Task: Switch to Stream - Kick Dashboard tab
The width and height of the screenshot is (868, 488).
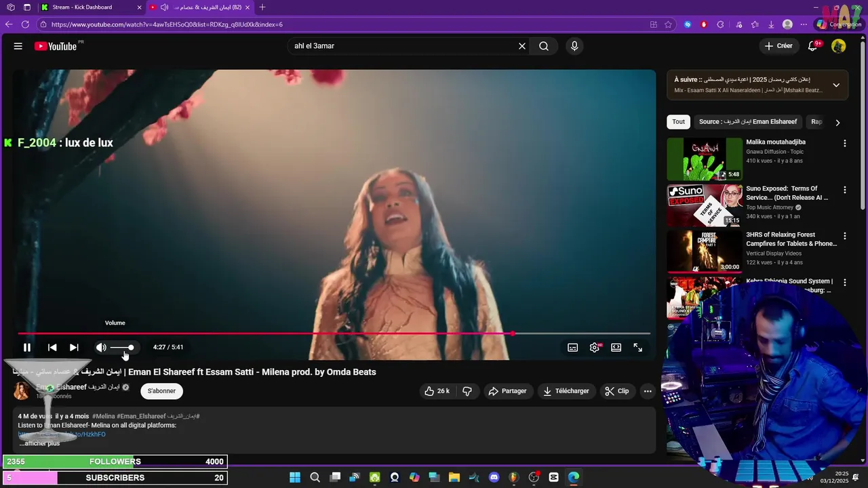Action: pos(91,7)
